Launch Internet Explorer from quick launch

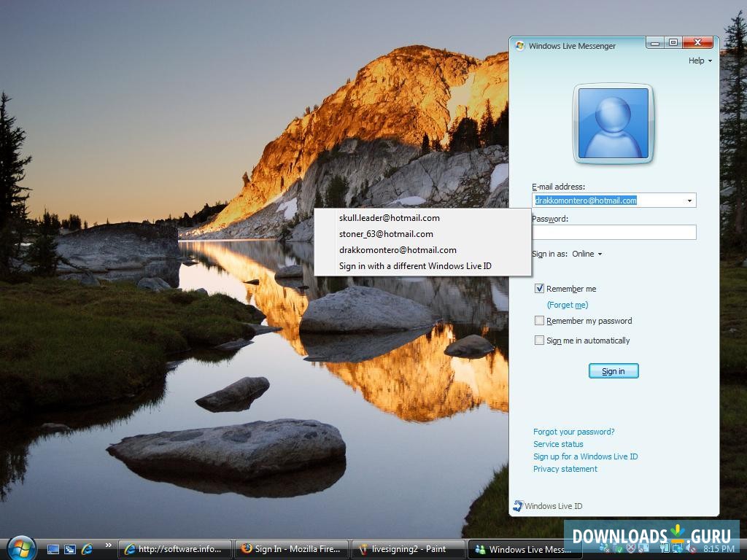(88, 549)
